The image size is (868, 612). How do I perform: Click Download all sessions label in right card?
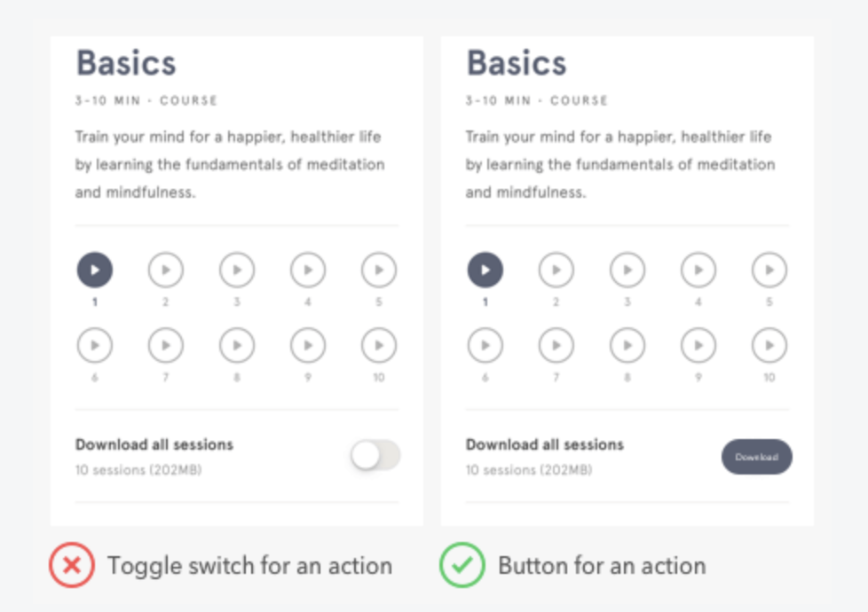(545, 444)
